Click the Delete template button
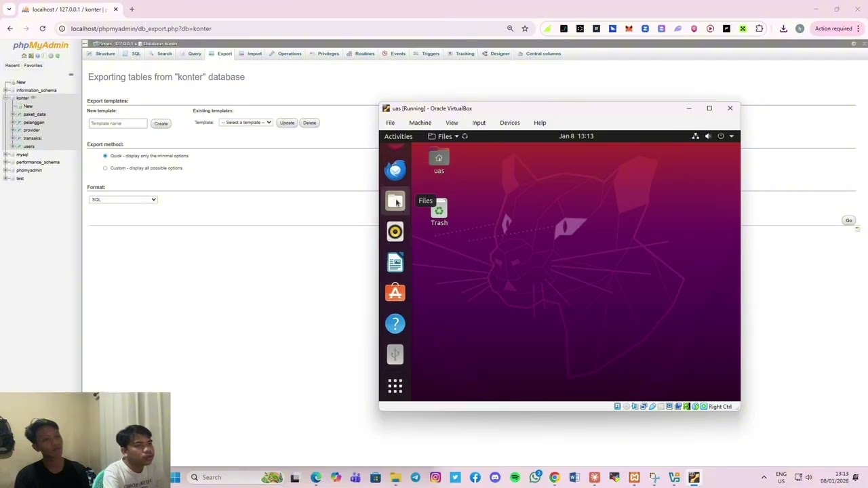The image size is (868, 488). coord(309,123)
